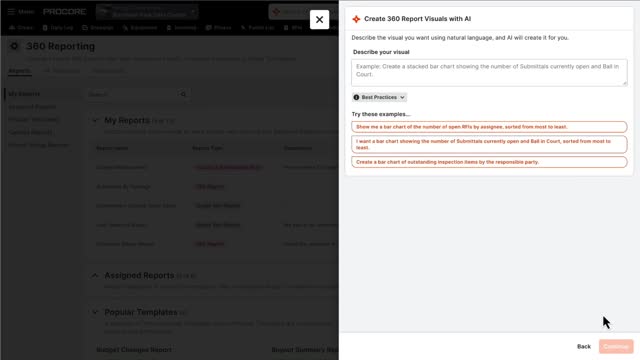Click the Report Type column header
Screen dimensions: 640x360
click(x=207, y=148)
